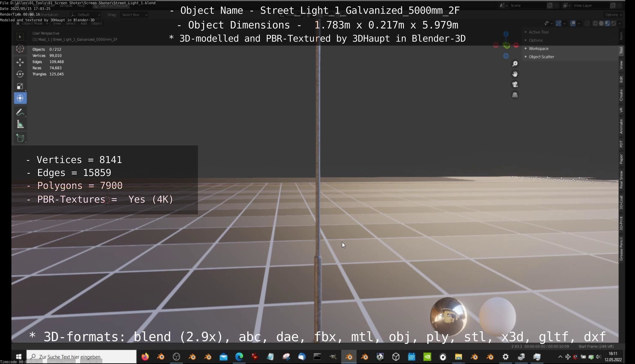Select the Annotate pencil tool
635x364 pixels.
20,112
